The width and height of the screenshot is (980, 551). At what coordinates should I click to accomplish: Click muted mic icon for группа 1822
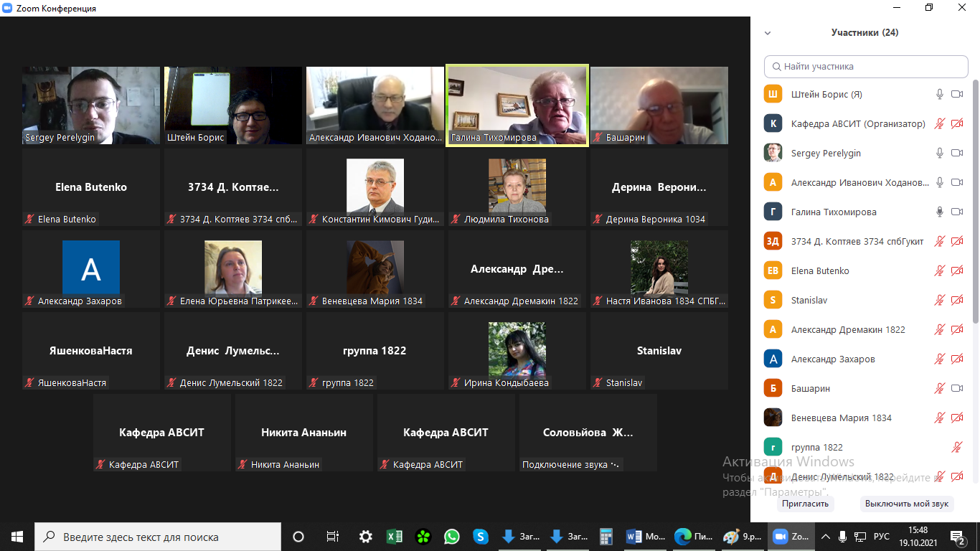point(957,447)
